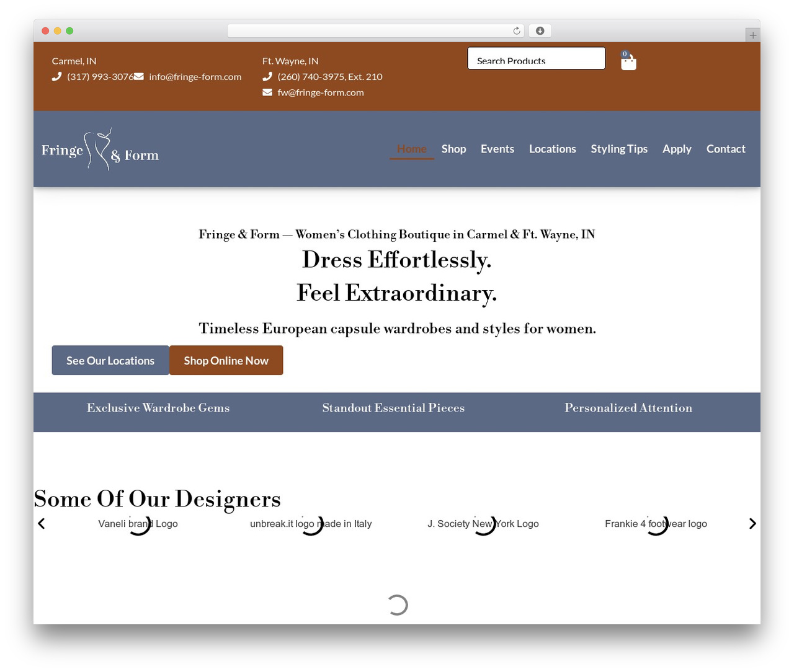Click the Personalized Attention heading
Image resolution: width=794 pixels, height=672 pixels.
(628, 408)
